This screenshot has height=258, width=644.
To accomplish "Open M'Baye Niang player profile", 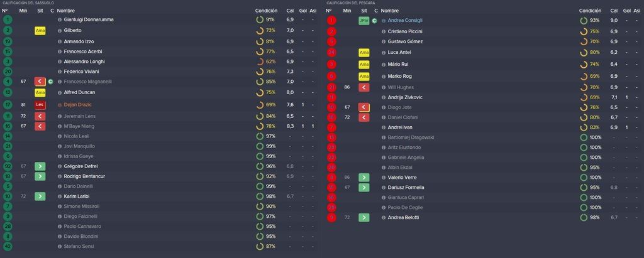I will pos(79,126).
